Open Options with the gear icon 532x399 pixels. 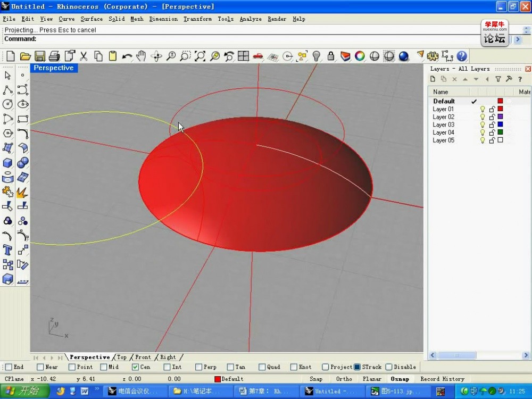coord(433,56)
